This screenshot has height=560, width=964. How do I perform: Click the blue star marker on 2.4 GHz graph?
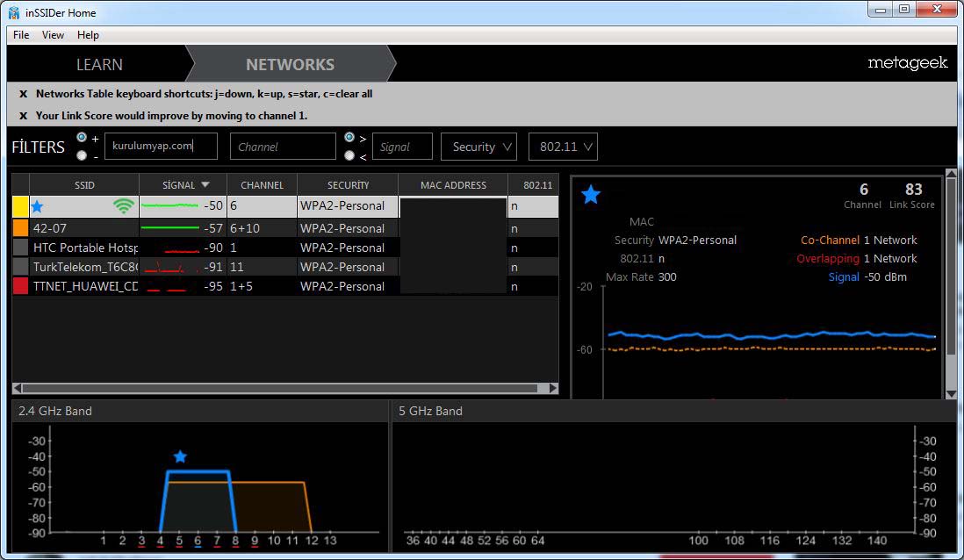click(179, 456)
